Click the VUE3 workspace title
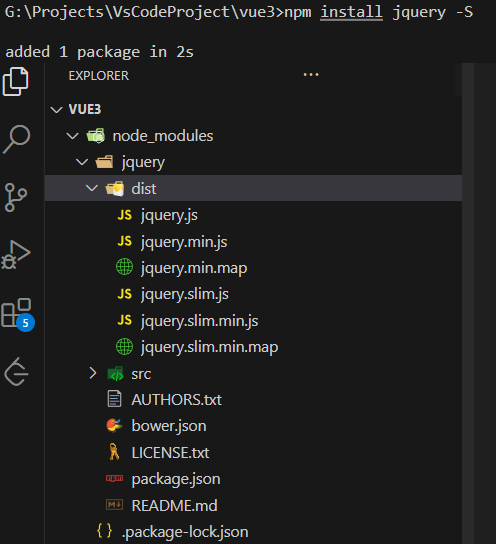 coord(85,109)
